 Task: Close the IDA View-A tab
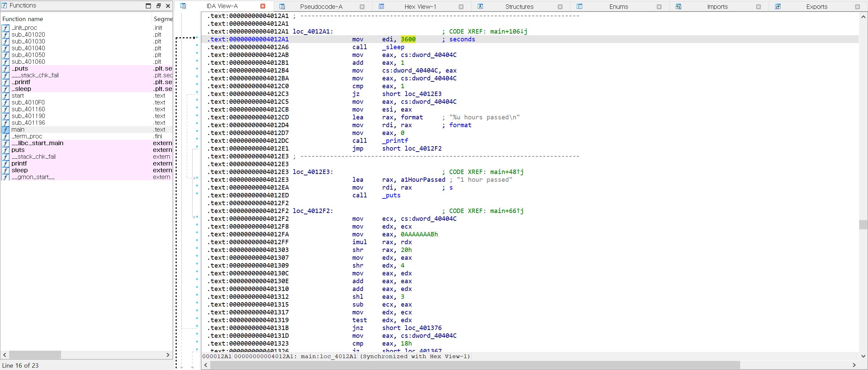(263, 6)
